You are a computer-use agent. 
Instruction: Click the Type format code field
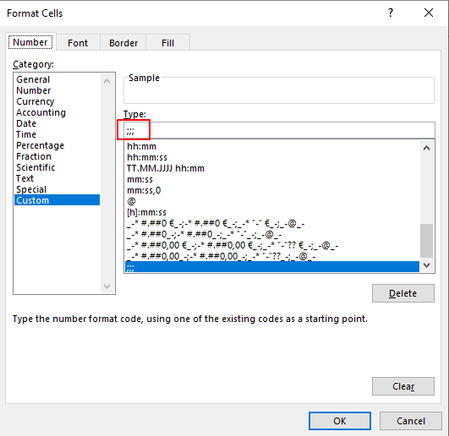click(x=279, y=130)
